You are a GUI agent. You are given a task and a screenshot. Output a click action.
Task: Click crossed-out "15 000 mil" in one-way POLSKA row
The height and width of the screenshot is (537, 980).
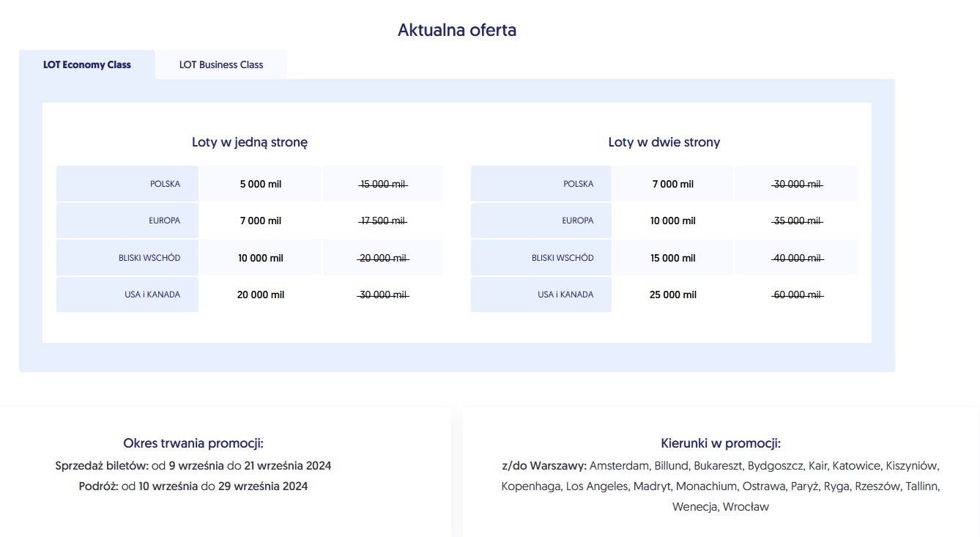(383, 184)
